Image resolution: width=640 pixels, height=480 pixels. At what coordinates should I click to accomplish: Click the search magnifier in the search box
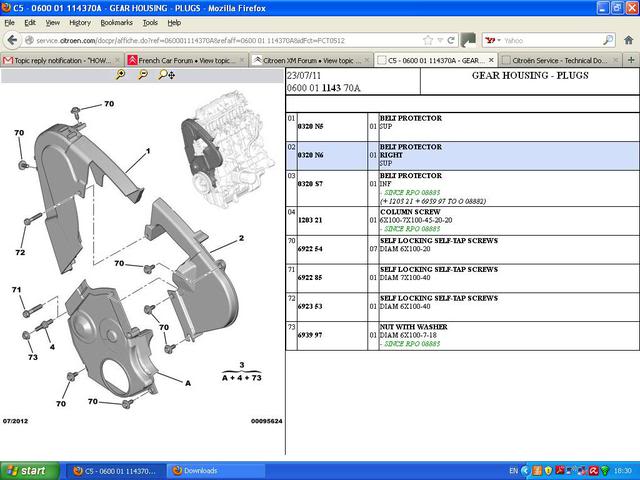click(x=608, y=40)
